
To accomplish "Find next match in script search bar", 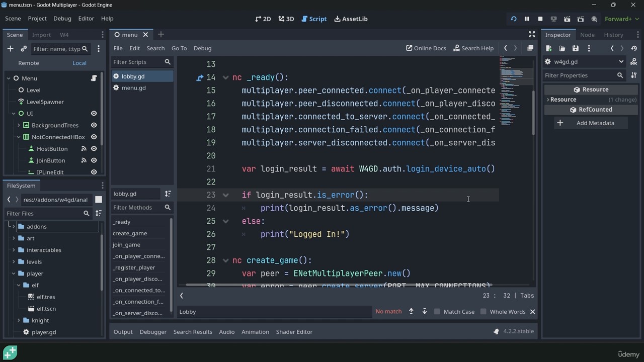I will [x=425, y=312].
